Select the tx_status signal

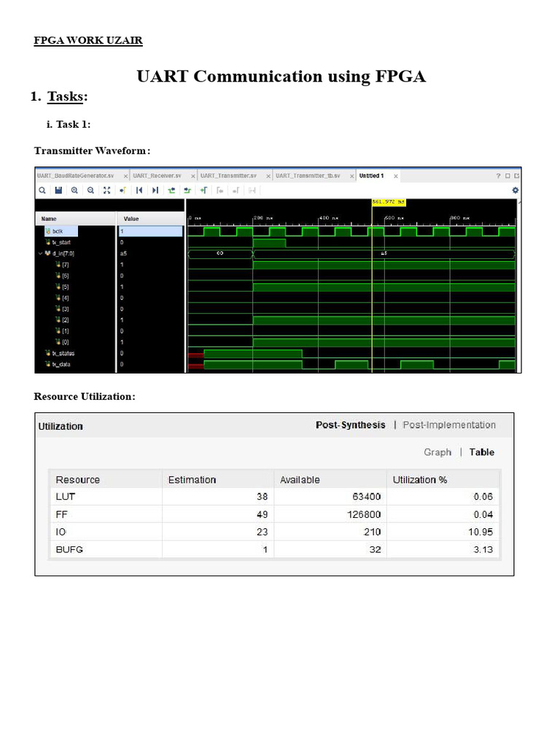tap(60, 353)
